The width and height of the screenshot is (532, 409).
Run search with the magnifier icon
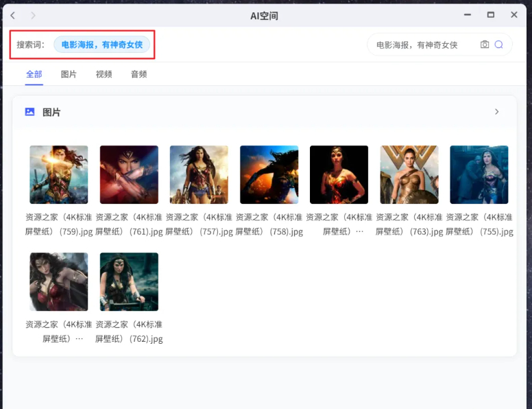[498, 45]
